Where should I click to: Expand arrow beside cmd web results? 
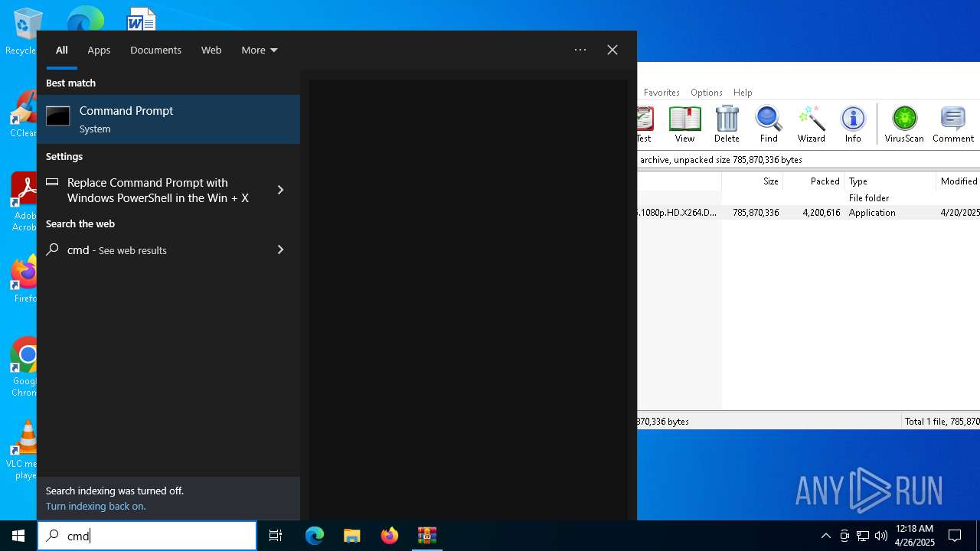(x=281, y=249)
